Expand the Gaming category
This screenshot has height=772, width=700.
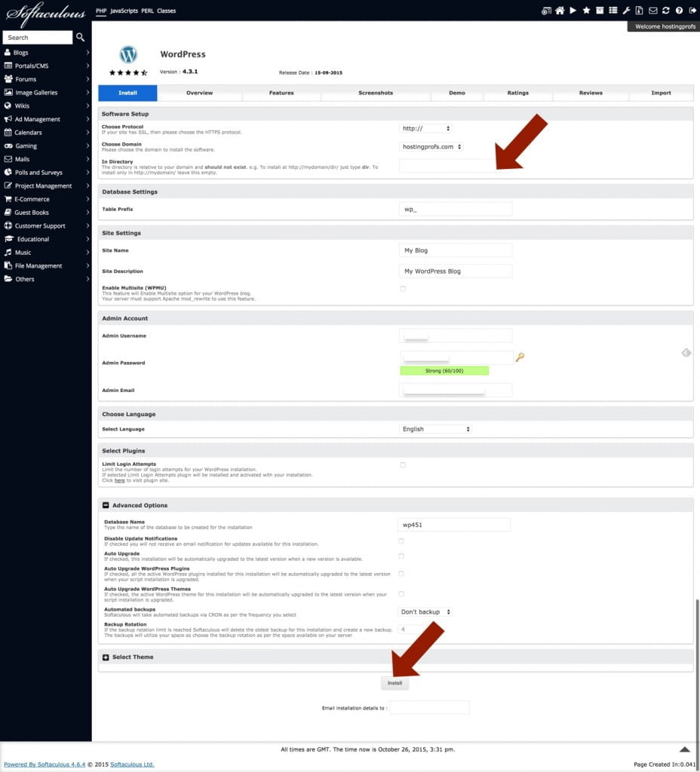tap(46, 146)
